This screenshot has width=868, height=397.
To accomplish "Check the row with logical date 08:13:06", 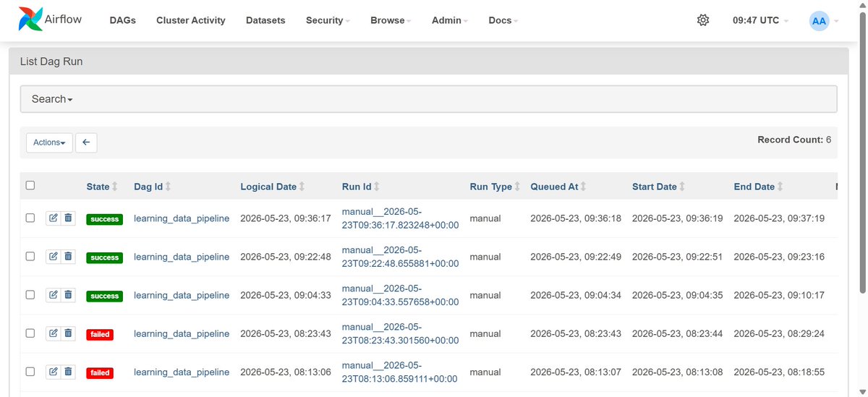I will click(x=30, y=371).
